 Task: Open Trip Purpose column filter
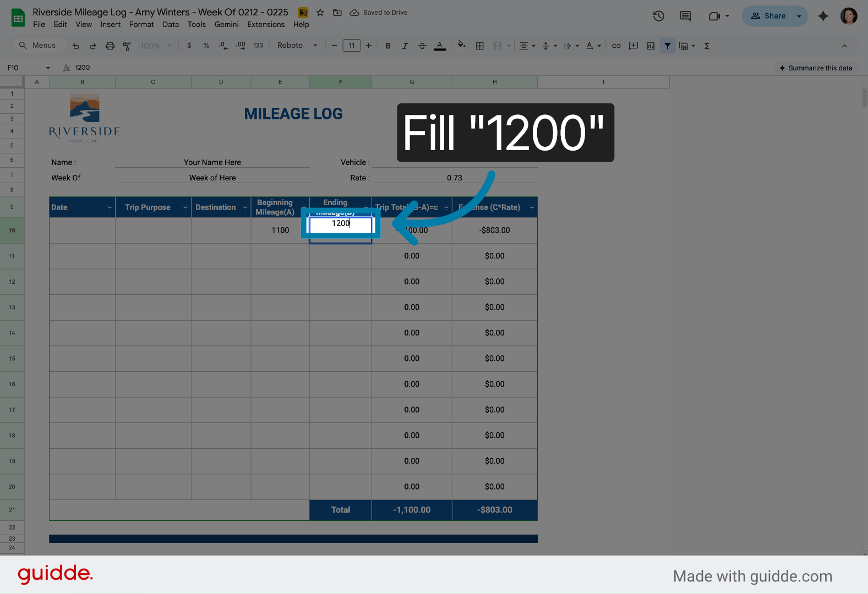click(x=185, y=207)
